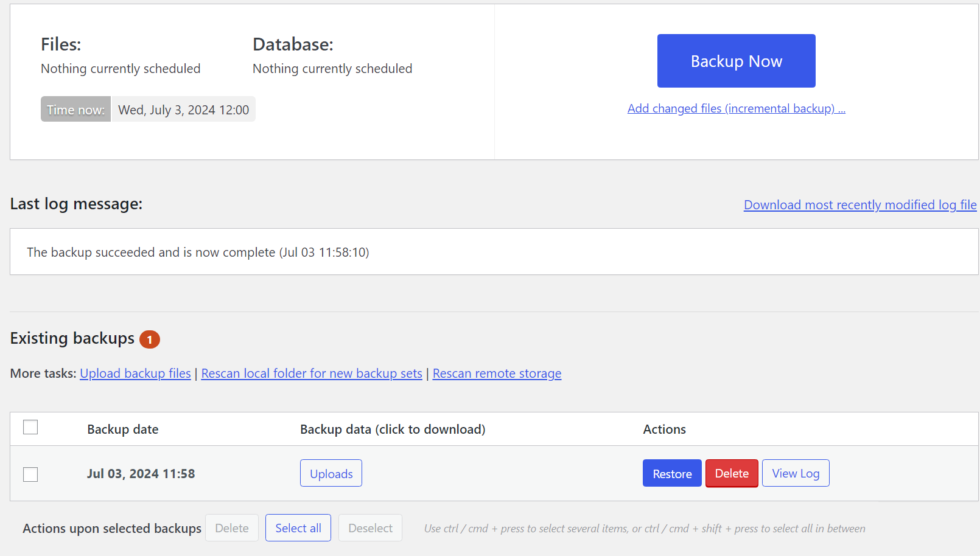Restore the Jul 03 backup
This screenshot has width=980, height=556.
tap(672, 473)
